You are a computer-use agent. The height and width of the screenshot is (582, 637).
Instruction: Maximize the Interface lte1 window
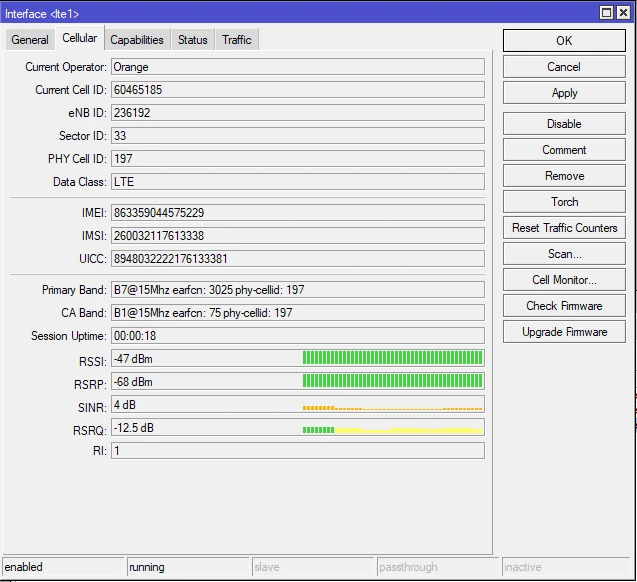click(x=606, y=13)
